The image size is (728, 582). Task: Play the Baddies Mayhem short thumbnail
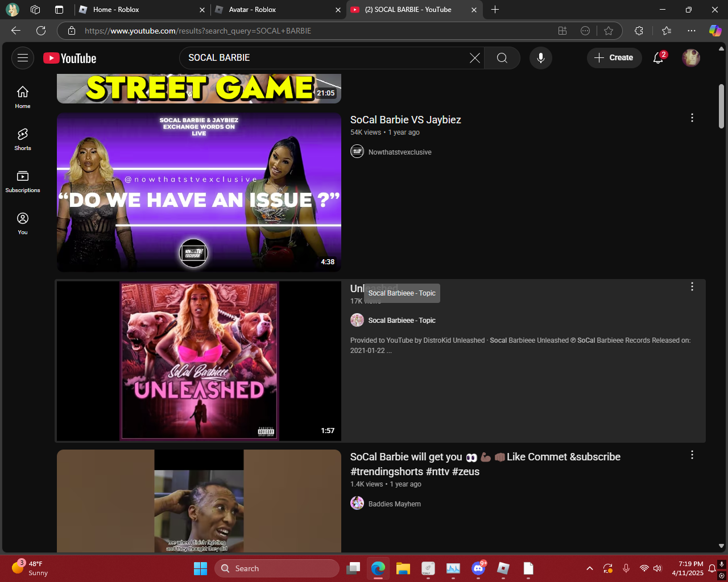tap(199, 501)
